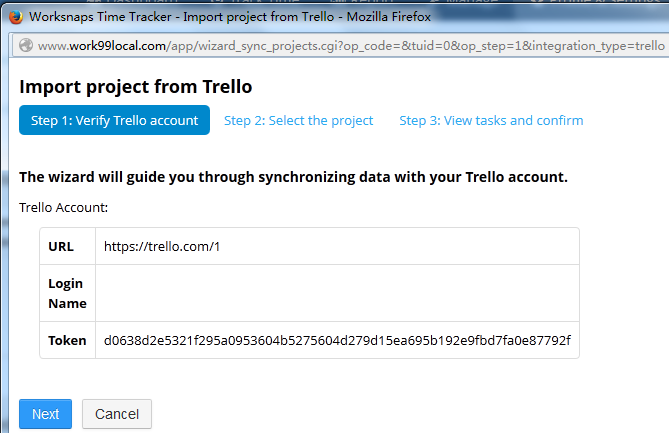
Task: Cancel the Trello import wizard
Action: point(116,414)
